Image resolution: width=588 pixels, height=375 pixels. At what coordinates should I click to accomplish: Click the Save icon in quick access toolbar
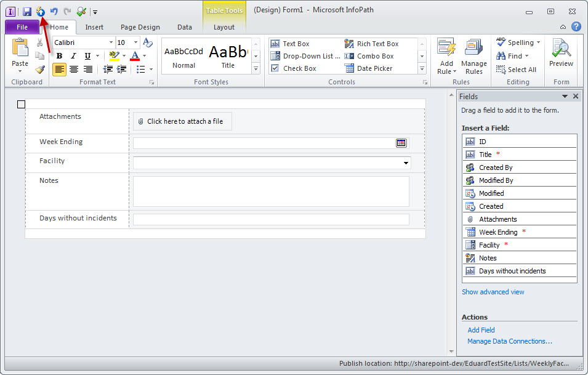click(27, 12)
